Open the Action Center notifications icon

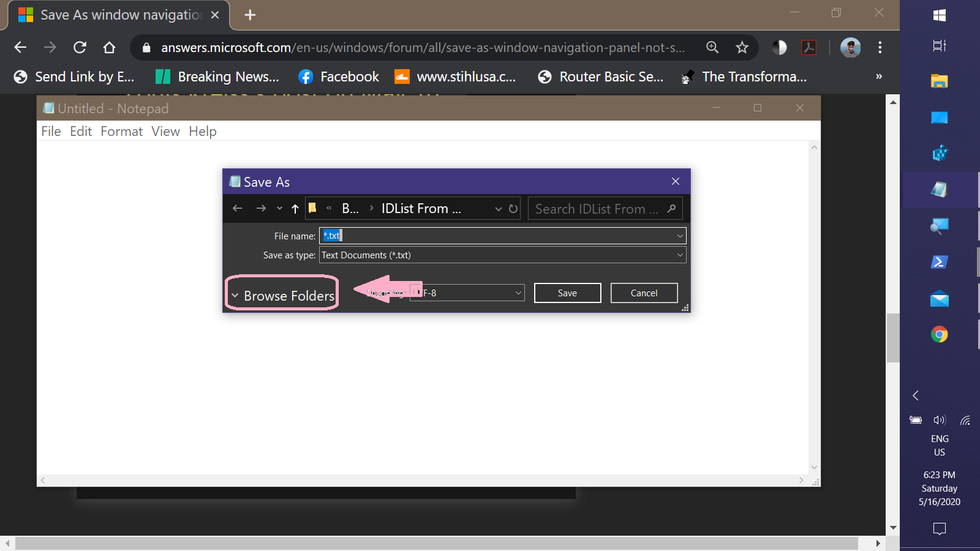pos(940,528)
